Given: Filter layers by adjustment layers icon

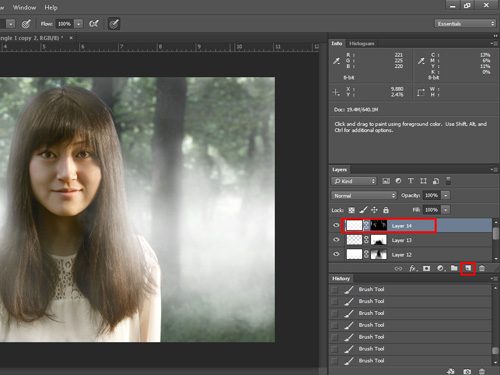Looking at the screenshot, I should pos(398,181).
